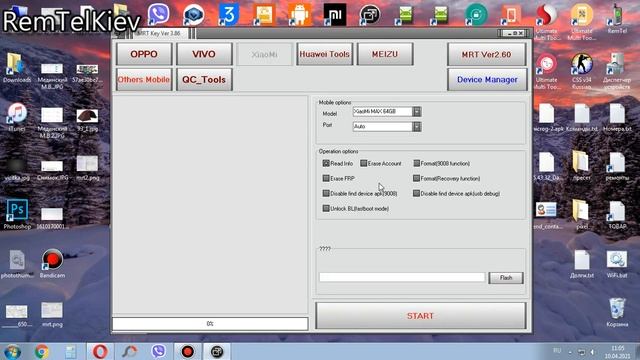Open the 93_1.jpg file on desktop
The height and width of the screenshot is (360, 640).
click(87, 120)
